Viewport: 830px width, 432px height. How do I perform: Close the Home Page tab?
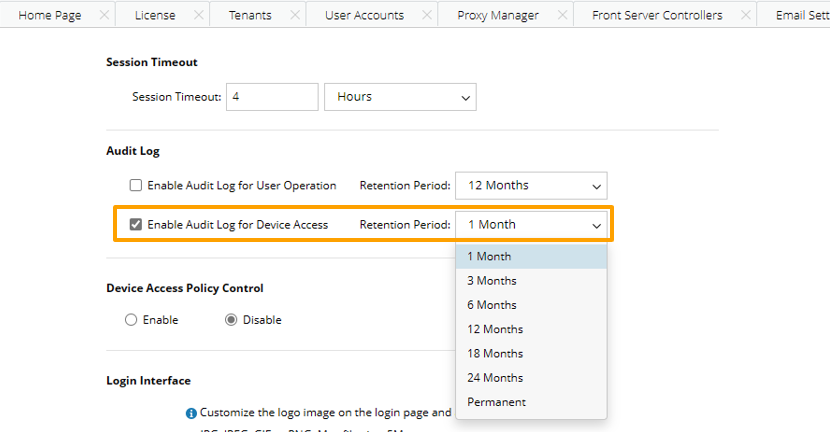[101, 15]
